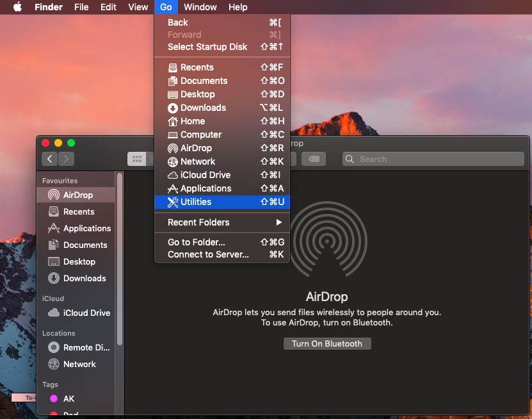The width and height of the screenshot is (532, 419).
Task: Click Utilities tools icon in Go menu
Action: tap(173, 202)
